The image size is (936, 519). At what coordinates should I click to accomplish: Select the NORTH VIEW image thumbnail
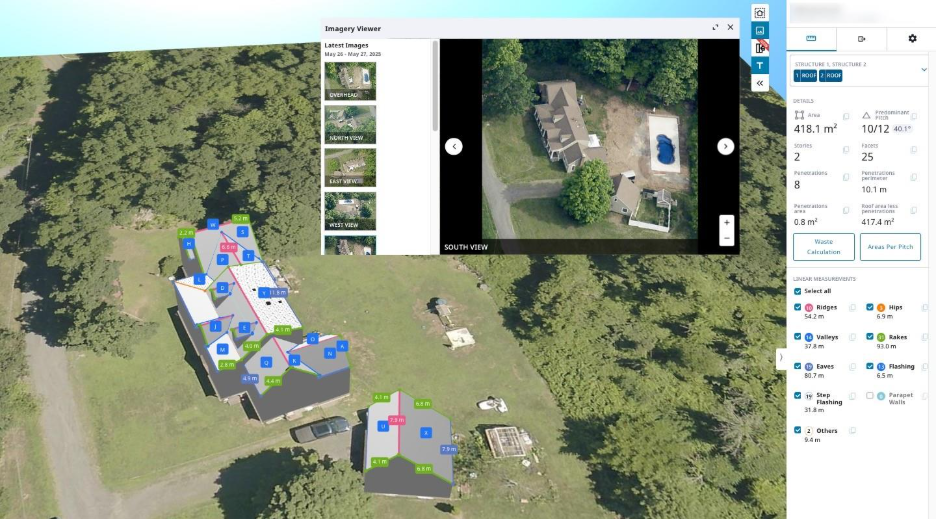(350, 124)
